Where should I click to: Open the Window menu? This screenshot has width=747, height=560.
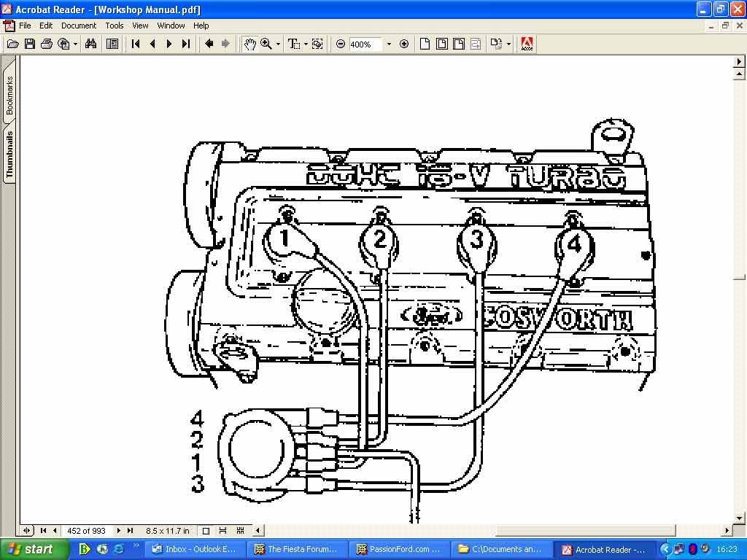(x=171, y=26)
